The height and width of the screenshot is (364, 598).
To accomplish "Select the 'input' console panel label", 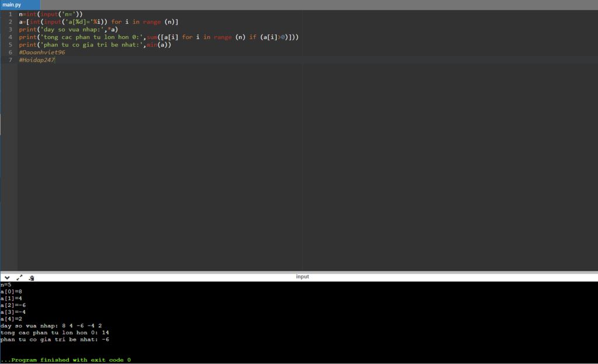I will 303,276.
